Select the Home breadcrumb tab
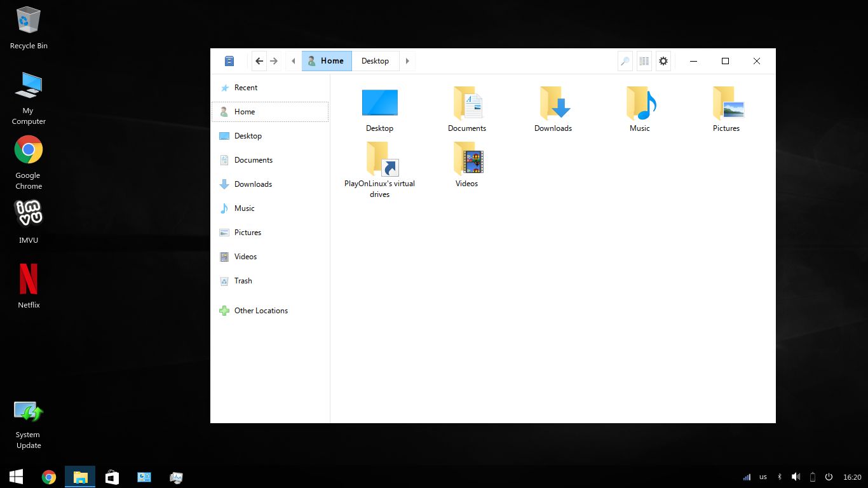Screen dimensions: 868x488 point(327,61)
